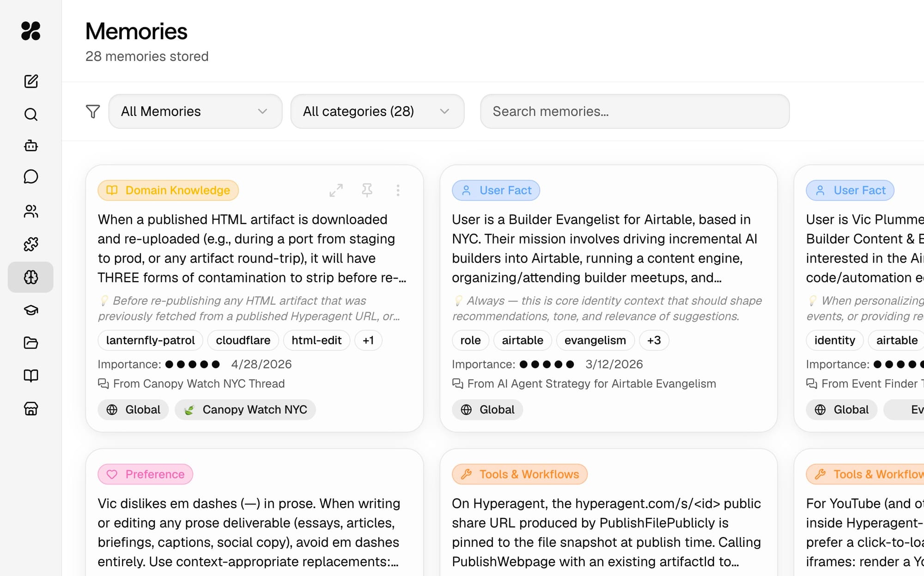Open the All Memories dropdown
The width and height of the screenshot is (924, 576).
click(x=195, y=111)
